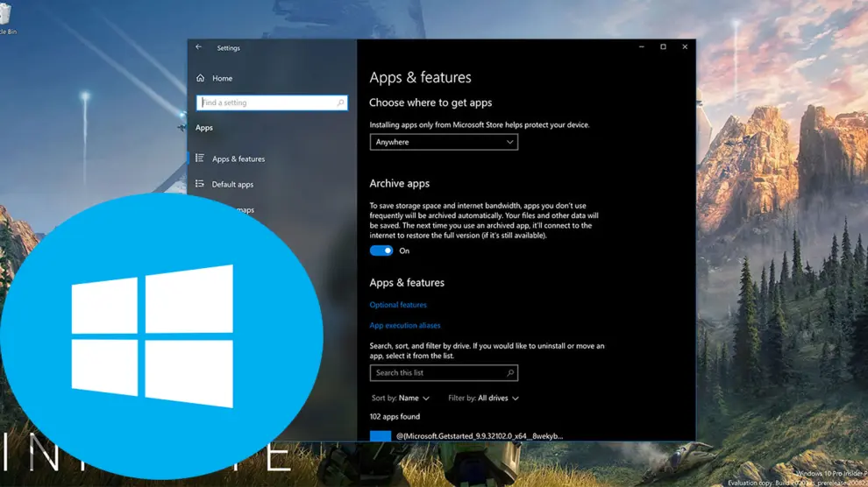Image resolution: width=868 pixels, height=487 pixels.
Task: Open the Anywhere app source dropdown
Action: (444, 142)
